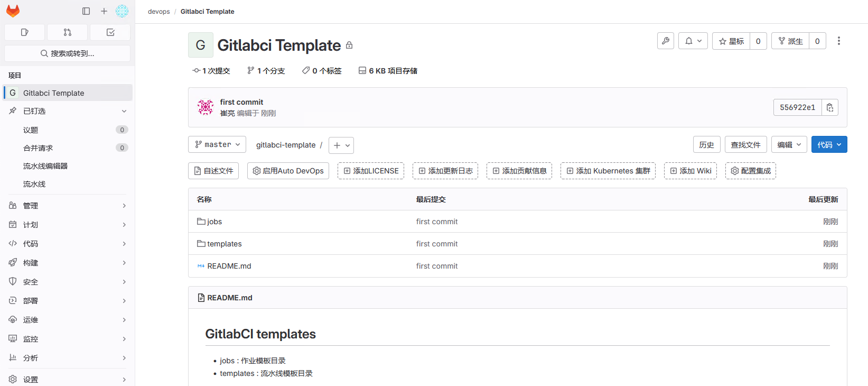Open 流水线 pipelines in the sidebar
868x386 pixels.
pyautogui.click(x=68, y=184)
